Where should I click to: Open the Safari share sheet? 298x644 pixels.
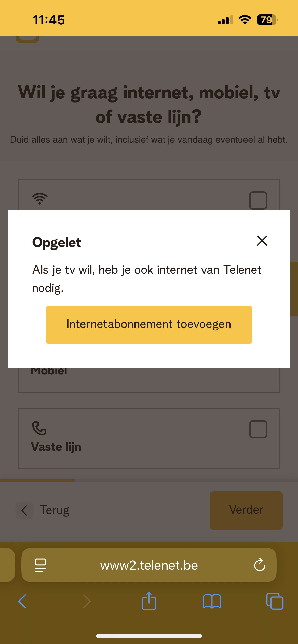pyautogui.click(x=149, y=601)
